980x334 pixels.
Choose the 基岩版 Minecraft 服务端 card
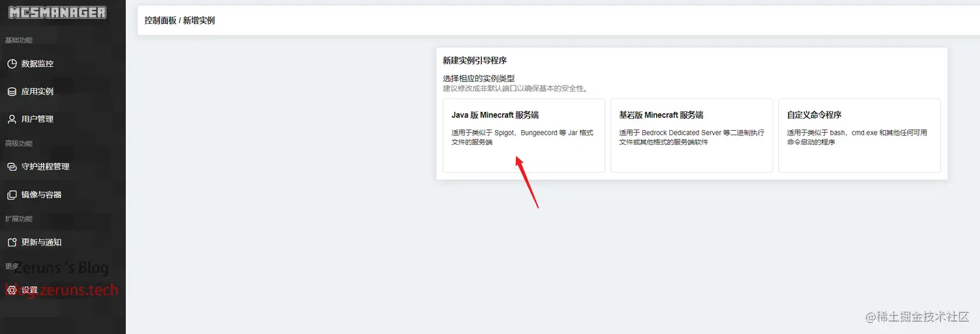(x=692, y=135)
